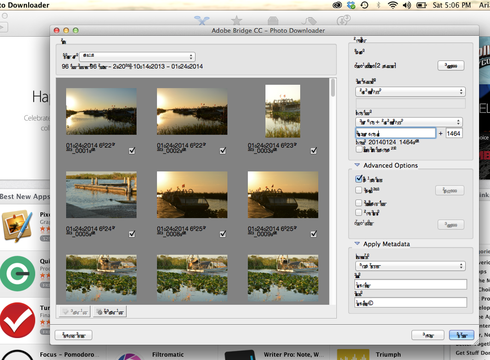Toggle checkbox for photo _0009
Screen dimensions: 490x360
click(314, 234)
